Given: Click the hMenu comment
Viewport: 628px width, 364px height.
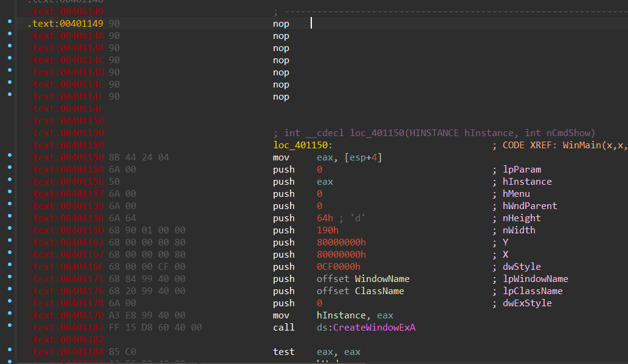Looking at the screenshot, I should (516, 194).
